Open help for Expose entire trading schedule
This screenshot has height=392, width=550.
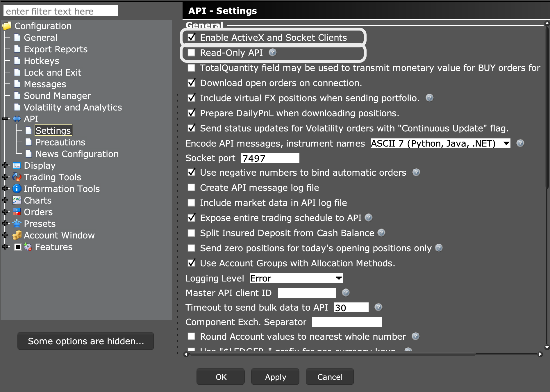click(x=369, y=218)
